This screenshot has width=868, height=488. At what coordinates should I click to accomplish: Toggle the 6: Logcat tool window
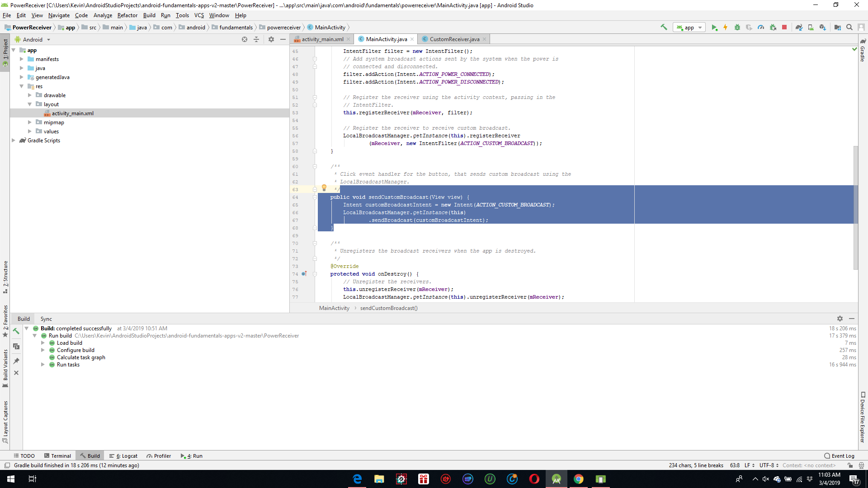(123, 456)
